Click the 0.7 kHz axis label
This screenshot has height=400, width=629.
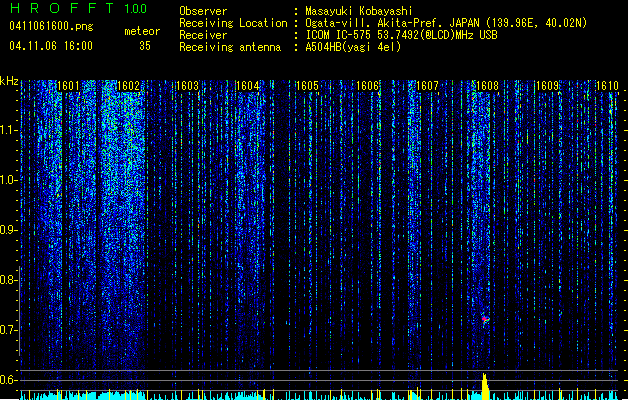coord(8,330)
